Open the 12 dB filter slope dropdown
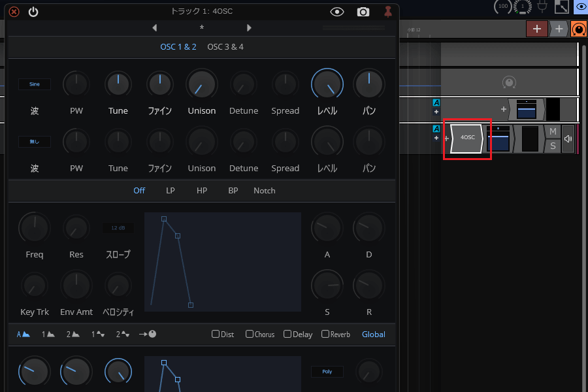Image resolution: width=588 pixels, height=392 pixels. click(x=118, y=228)
